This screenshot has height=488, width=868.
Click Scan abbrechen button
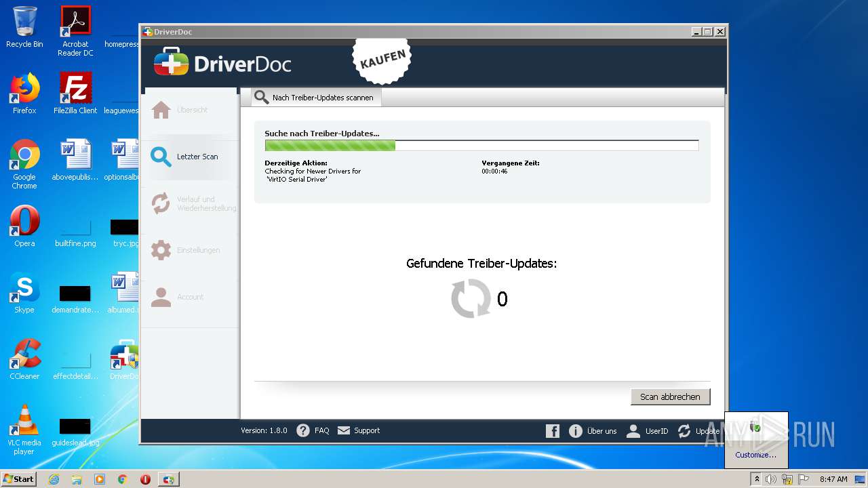pyautogui.click(x=670, y=396)
